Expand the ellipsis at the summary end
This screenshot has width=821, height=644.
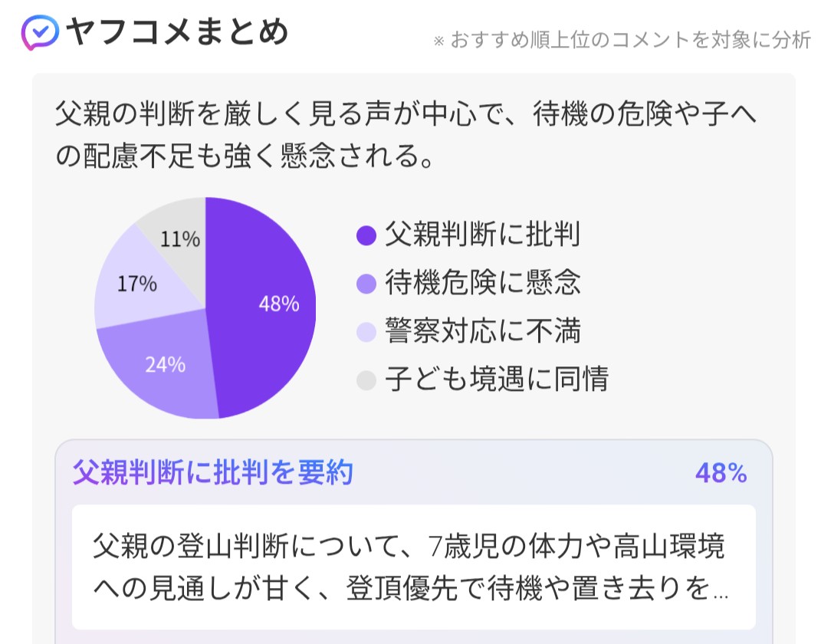(721, 592)
